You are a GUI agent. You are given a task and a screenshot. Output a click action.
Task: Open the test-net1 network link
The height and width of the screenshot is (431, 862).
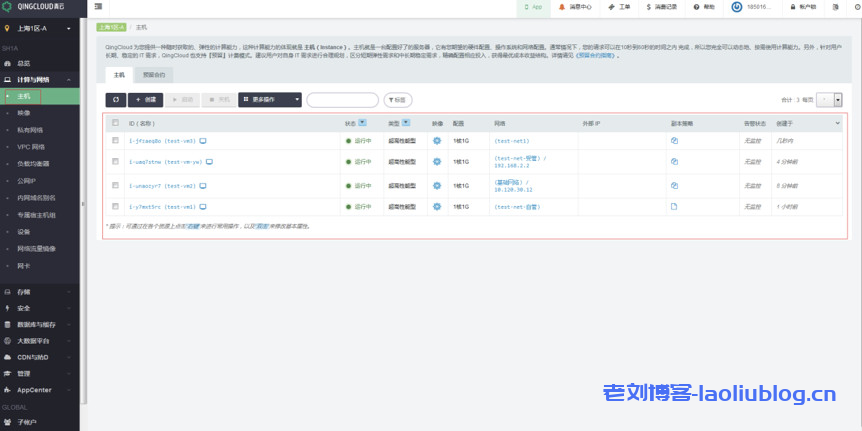(511, 141)
